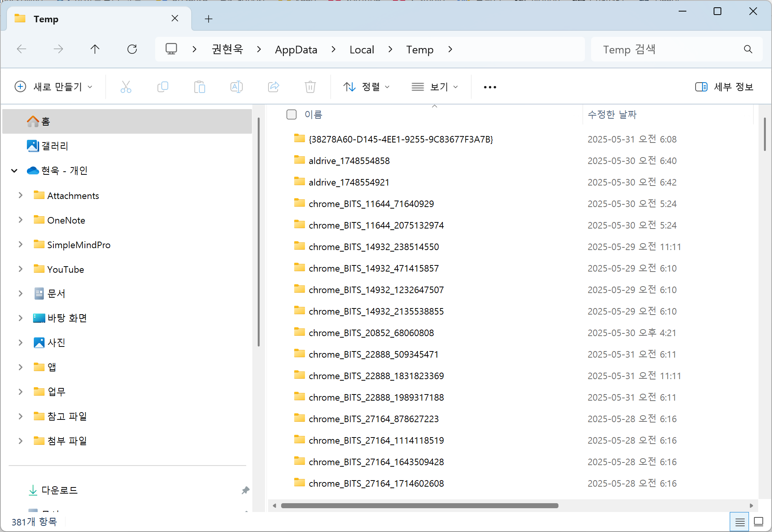The image size is (772, 532).
Task: Select folder chrome_BITS_20852_68060808
Action: pyautogui.click(x=371, y=333)
